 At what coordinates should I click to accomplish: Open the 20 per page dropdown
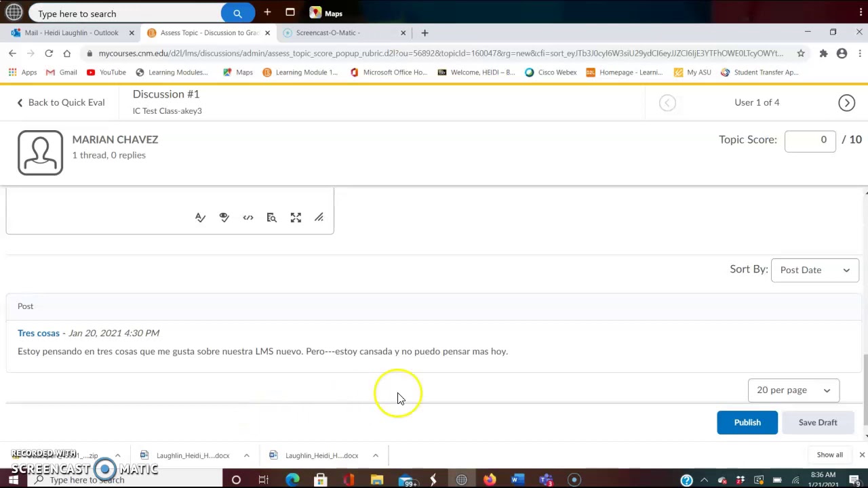click(793, 390)
